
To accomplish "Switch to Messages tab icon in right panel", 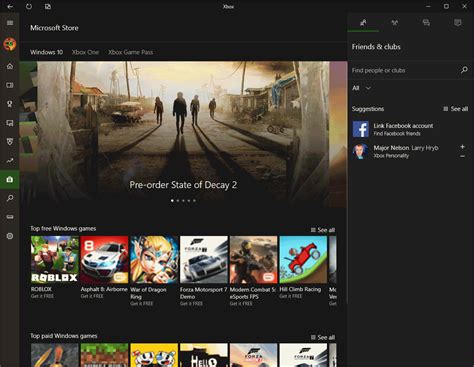I will tap(426, 23).
